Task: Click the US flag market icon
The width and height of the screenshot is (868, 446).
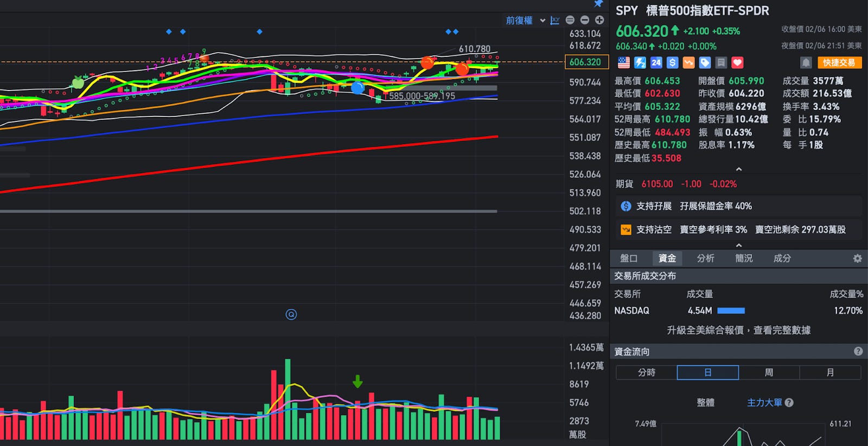Action: pos(624,63)
